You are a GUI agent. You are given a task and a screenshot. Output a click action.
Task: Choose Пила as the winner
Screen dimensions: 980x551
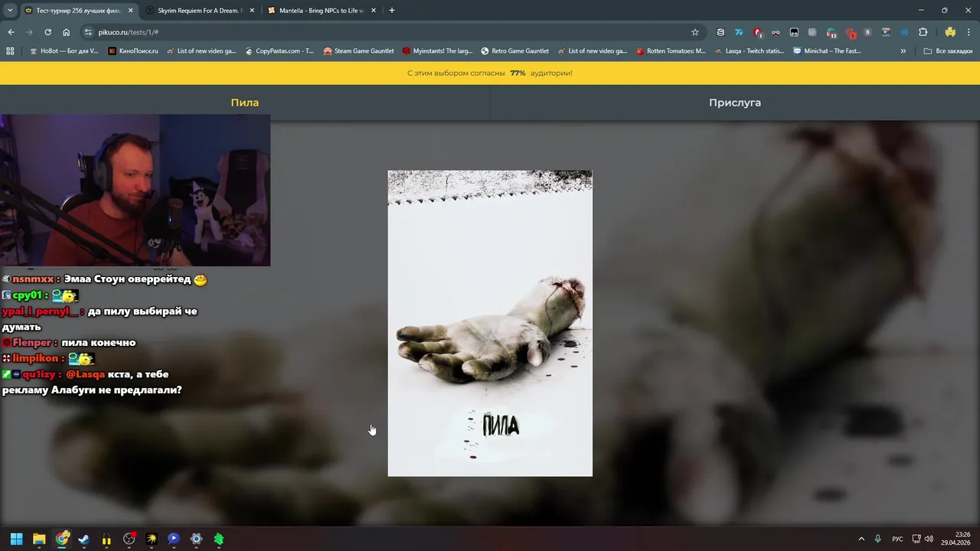click(245, 103)
